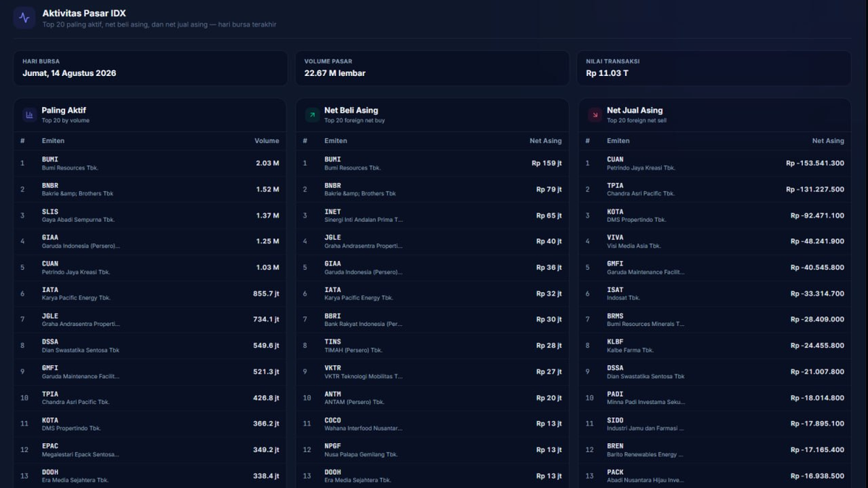This screenshot has height=488, width=868.
Task: Click the Paling Aktif panel title
Action: coord(64,111)
